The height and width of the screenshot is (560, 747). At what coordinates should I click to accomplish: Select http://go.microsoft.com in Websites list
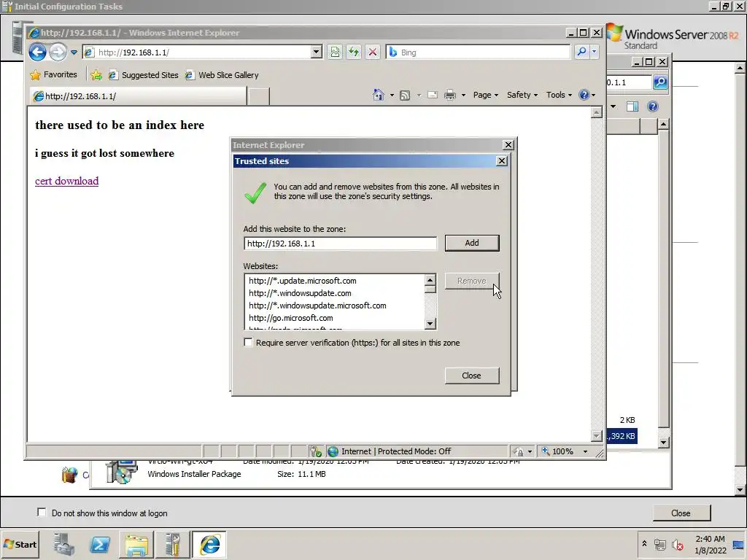[x=291, y=318]
